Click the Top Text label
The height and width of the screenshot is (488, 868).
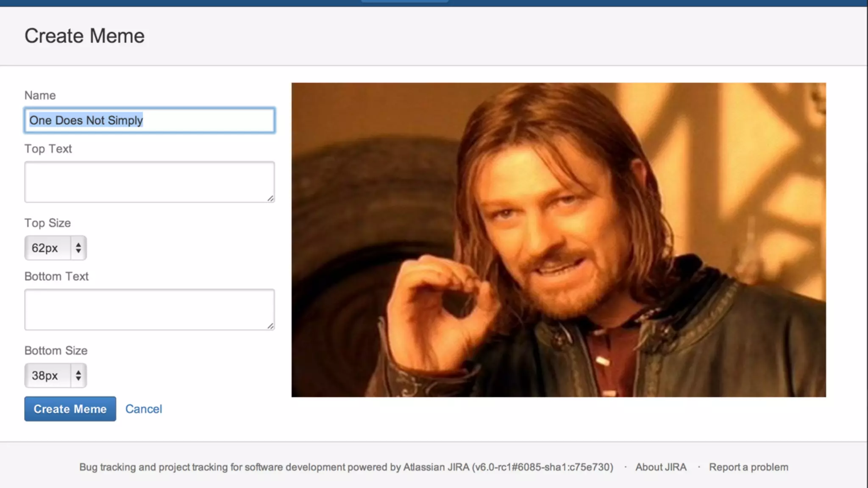48,149
